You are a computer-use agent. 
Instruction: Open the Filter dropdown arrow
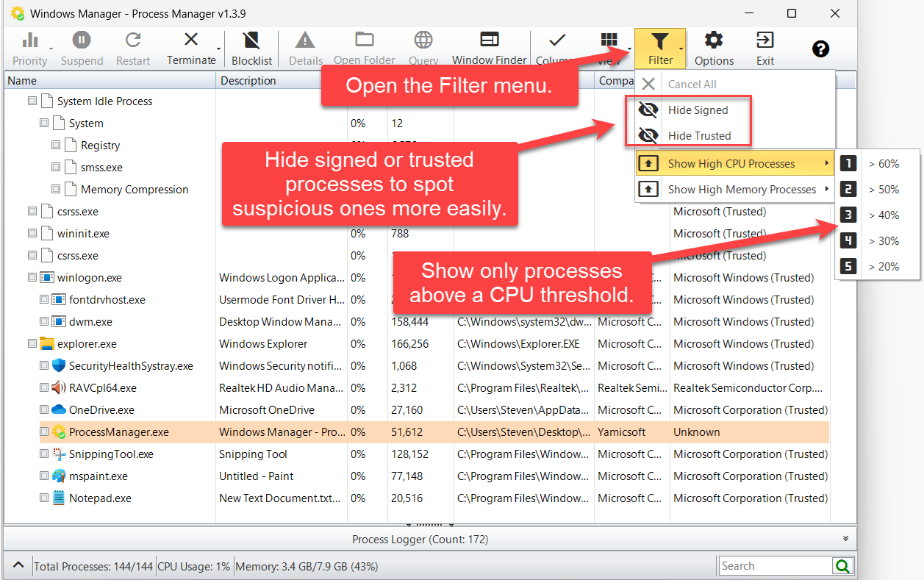coord(681,49)
